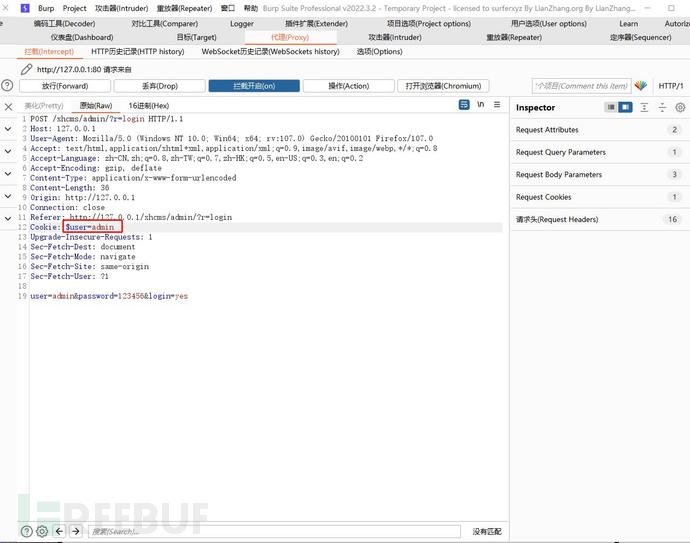The height and width of the screenshot is (543, 690).
Task: Switch to the User options tab
Action: 549,24
